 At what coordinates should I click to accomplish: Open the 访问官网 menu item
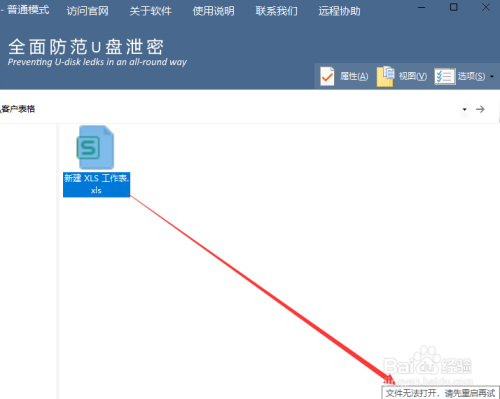point(87,11)
